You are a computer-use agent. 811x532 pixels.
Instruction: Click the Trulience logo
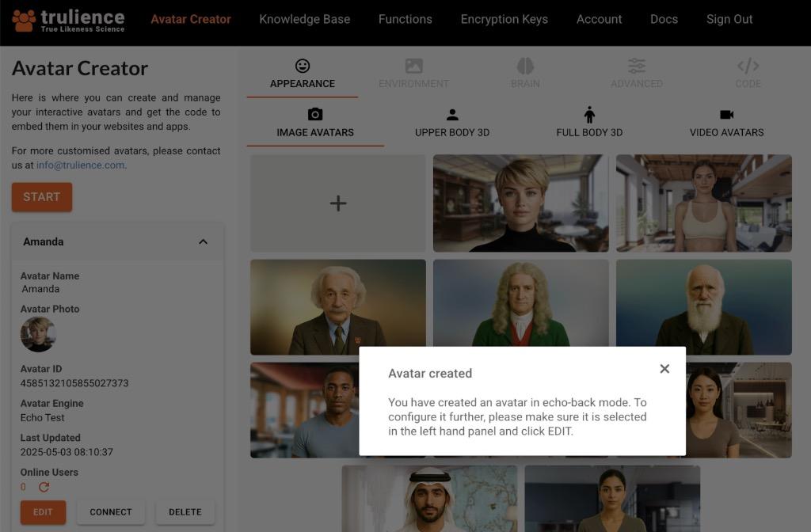click(x=68, y=21)
